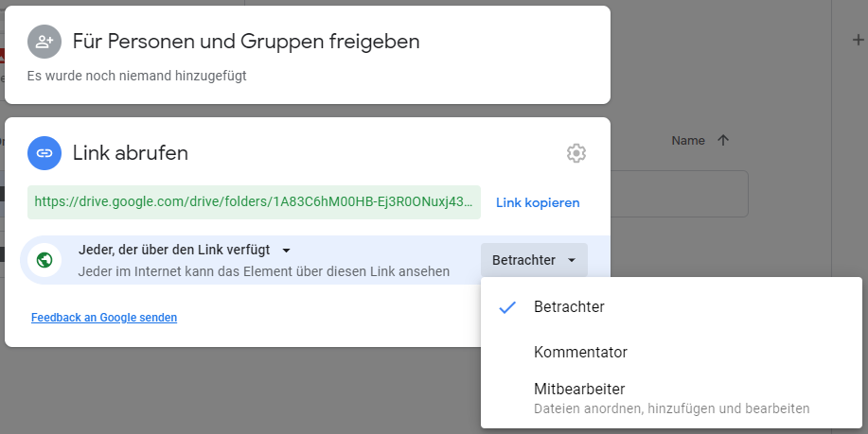Click the Name column header
The width and height of the screenshot is (868, 434).
pos(688,140)
